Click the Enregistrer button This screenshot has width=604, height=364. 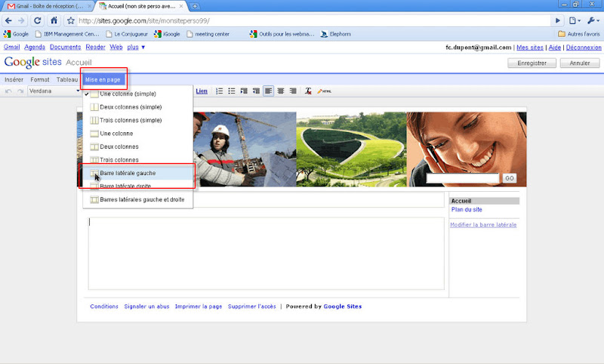tap(532, 63)
